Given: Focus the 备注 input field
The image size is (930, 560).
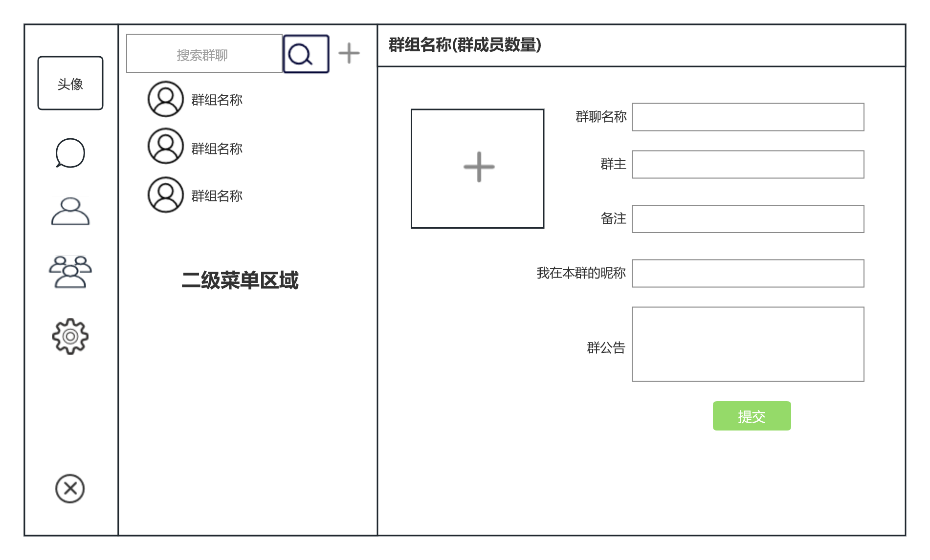Looking at the screenshot, I should click(x=748, y=219).
